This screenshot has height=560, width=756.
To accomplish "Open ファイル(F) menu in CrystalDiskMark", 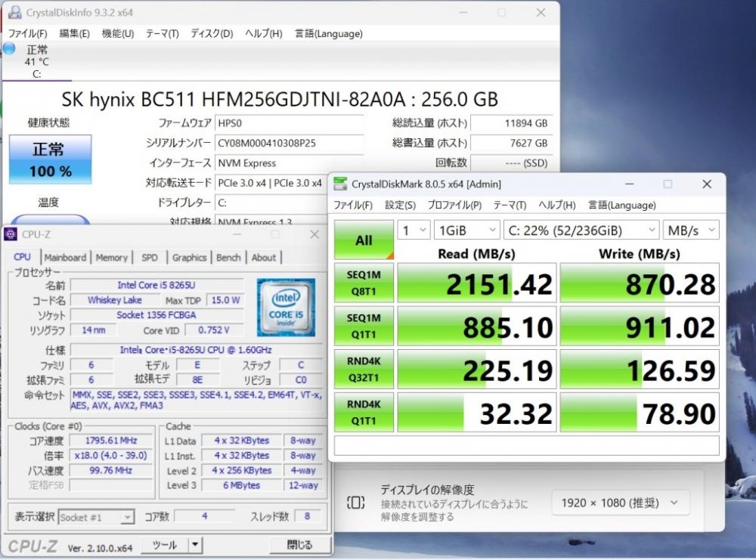I will click(353, 205).
